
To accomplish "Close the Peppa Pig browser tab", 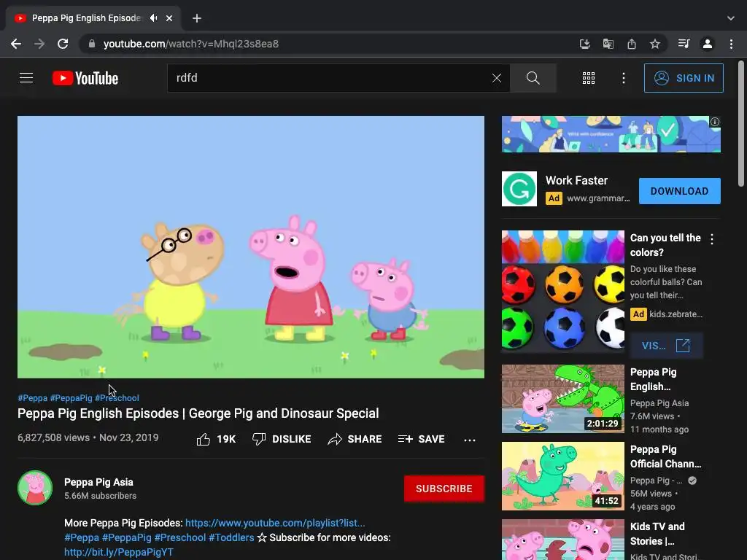I will pyautogui.click(x=169, y=18).
